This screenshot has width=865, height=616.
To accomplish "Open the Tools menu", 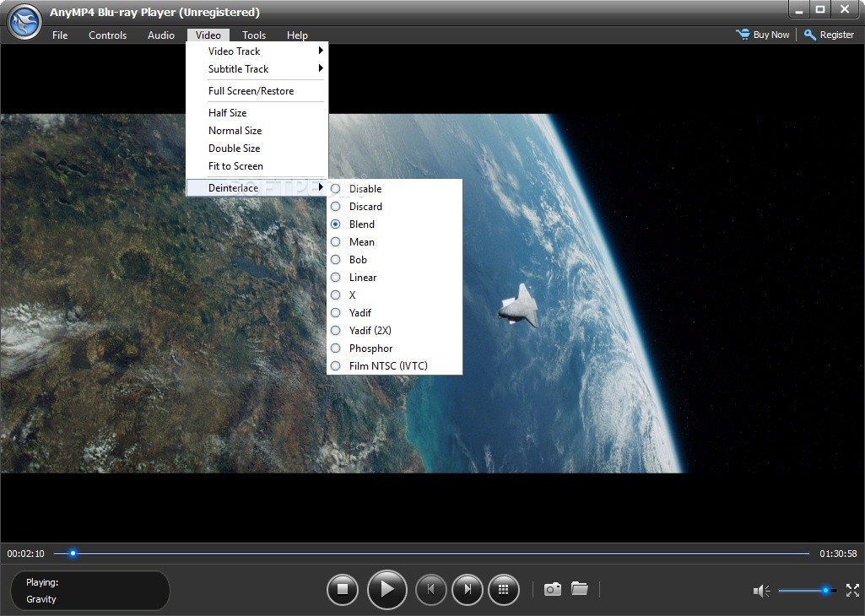I will pos(254,35).
